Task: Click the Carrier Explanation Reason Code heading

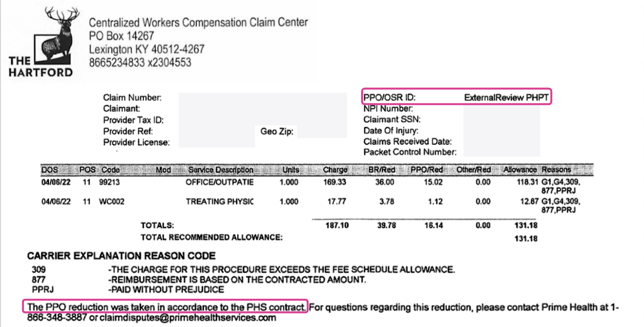Action: (121, 256)
